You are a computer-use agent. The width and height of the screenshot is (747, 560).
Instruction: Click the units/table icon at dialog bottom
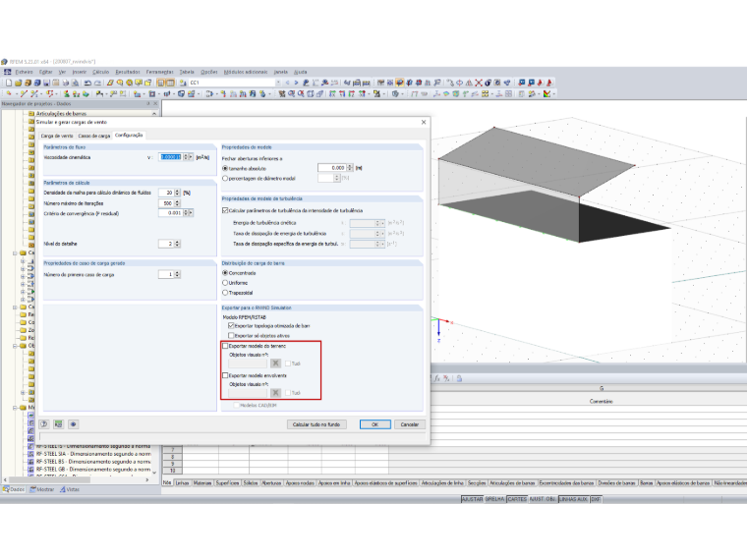point(59,424)
